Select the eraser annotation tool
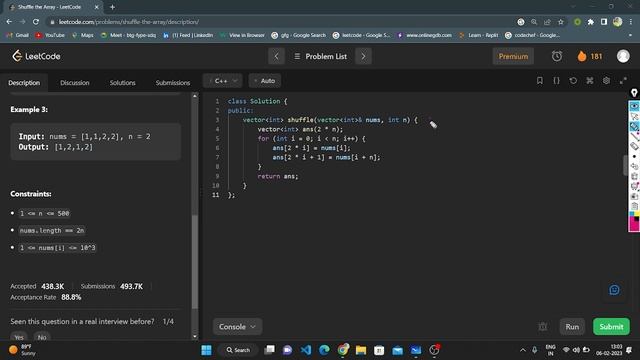The height and width of the screenshot is (360, 640). click(634, 146)
